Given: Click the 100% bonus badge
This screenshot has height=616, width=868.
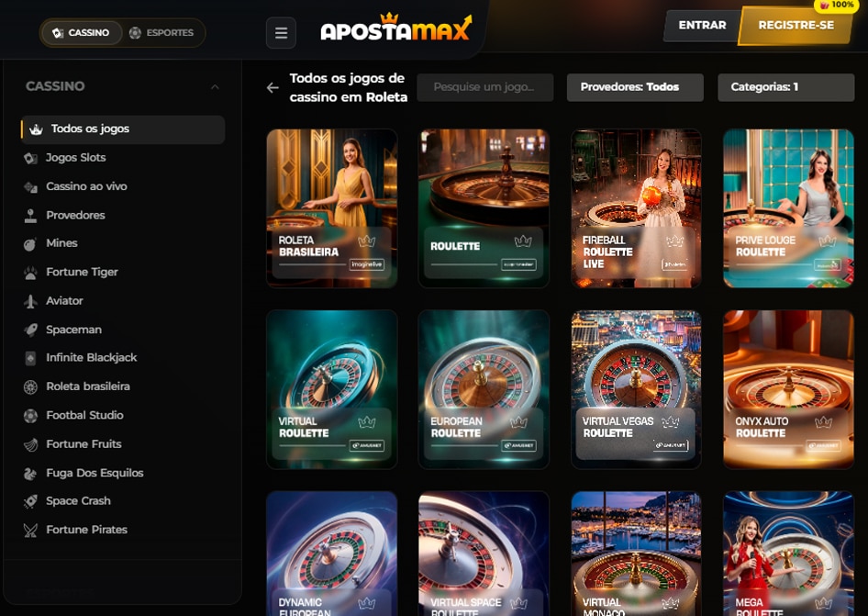Looking at the screenshot, I should click(837, 5).
